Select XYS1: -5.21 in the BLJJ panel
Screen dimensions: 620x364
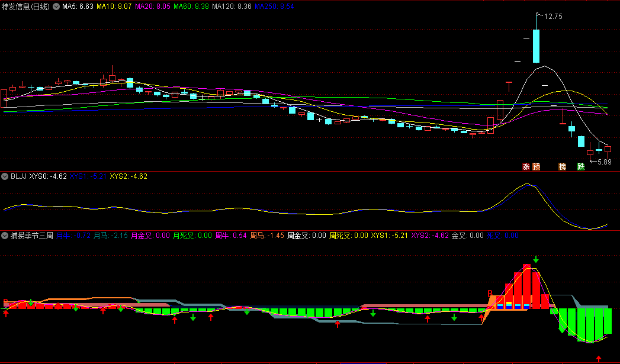88,176
